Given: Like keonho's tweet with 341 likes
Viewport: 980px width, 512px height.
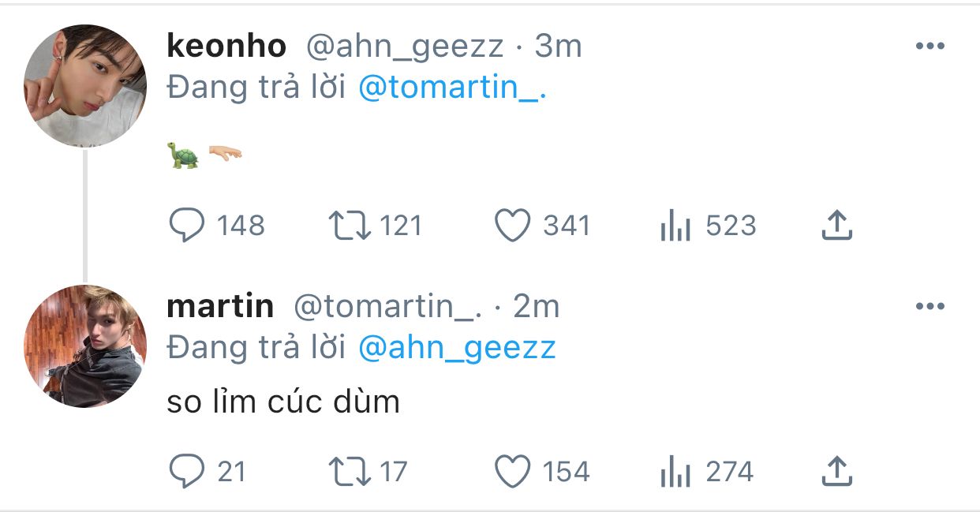Looking at the screenshot, I should [x=512, y=226].
